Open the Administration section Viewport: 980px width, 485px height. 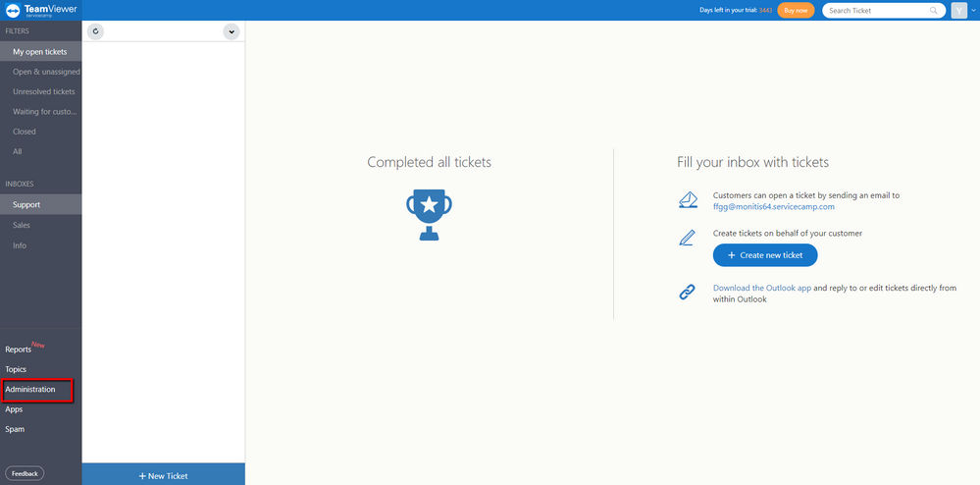(30, 389)
